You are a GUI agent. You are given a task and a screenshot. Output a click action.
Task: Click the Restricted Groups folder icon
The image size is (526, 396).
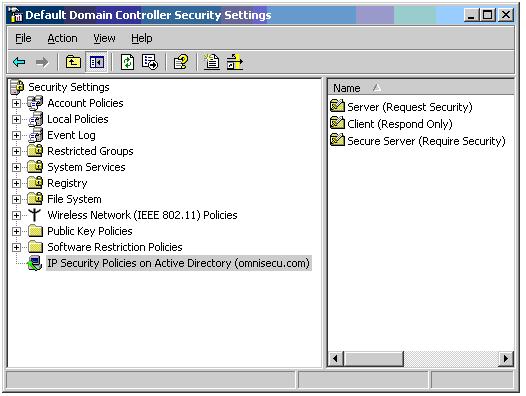pyautogui.click(x=35, y=151)
